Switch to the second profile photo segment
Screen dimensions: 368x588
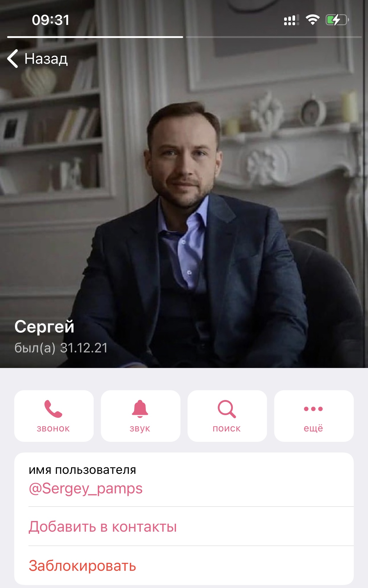[x=273, y=37]
